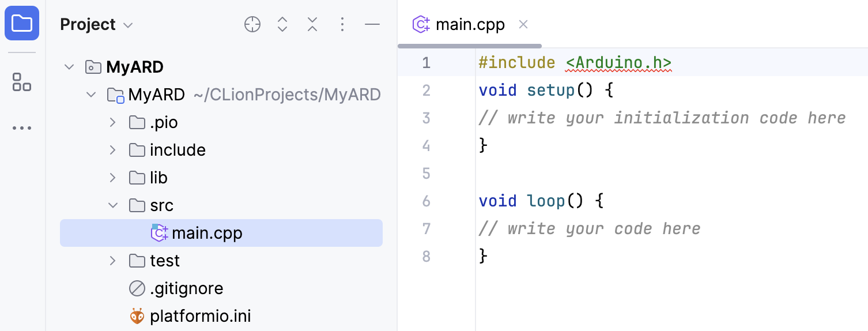
Task: Click the closing brace on line 4
Action: point(483,145)
